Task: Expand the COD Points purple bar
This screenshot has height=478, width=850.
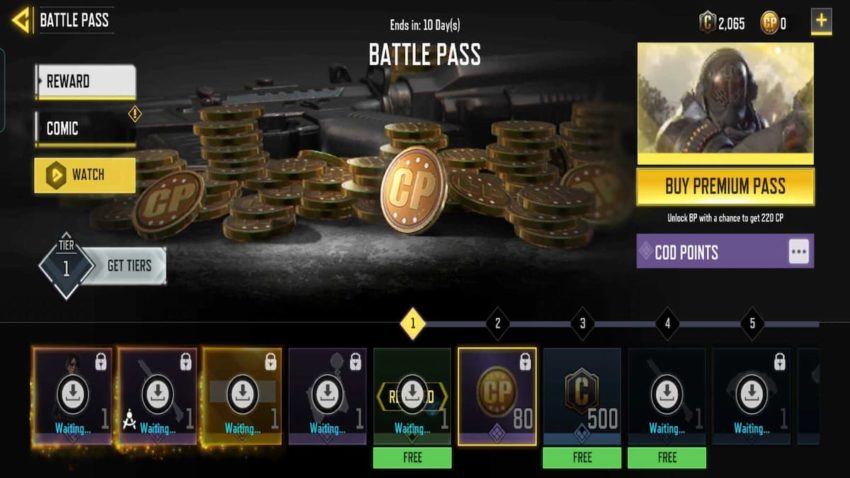Action: point(725,251)
